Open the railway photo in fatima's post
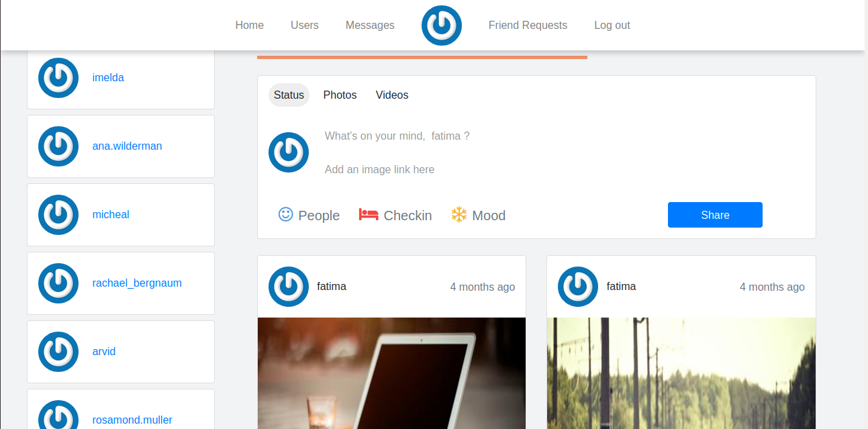 [x=681, y=373]
